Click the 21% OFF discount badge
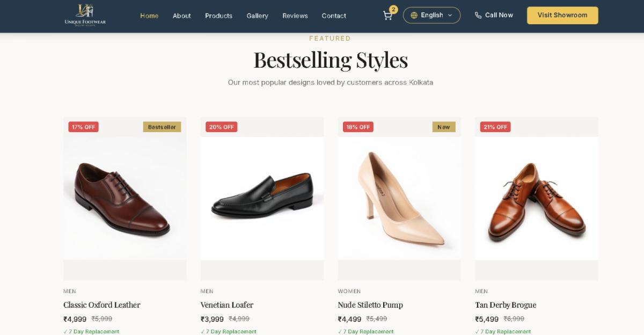The width and height of the screenshot is (644, 335). [495, 127]
